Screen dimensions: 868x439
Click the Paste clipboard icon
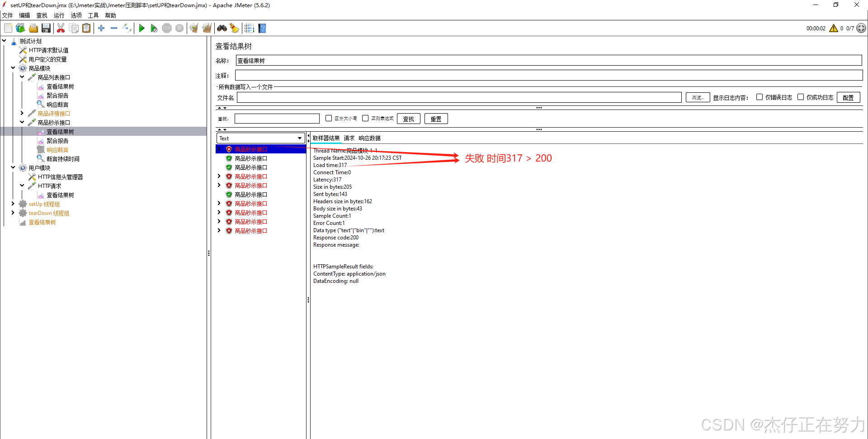pyautogui.click(x=86, y=28)
